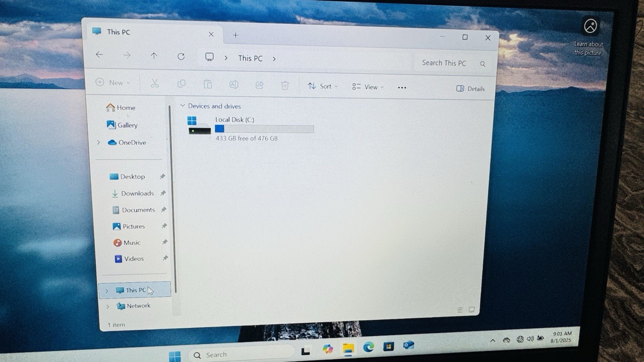Unpin Downloads using its pin icon

click(163, 193)
